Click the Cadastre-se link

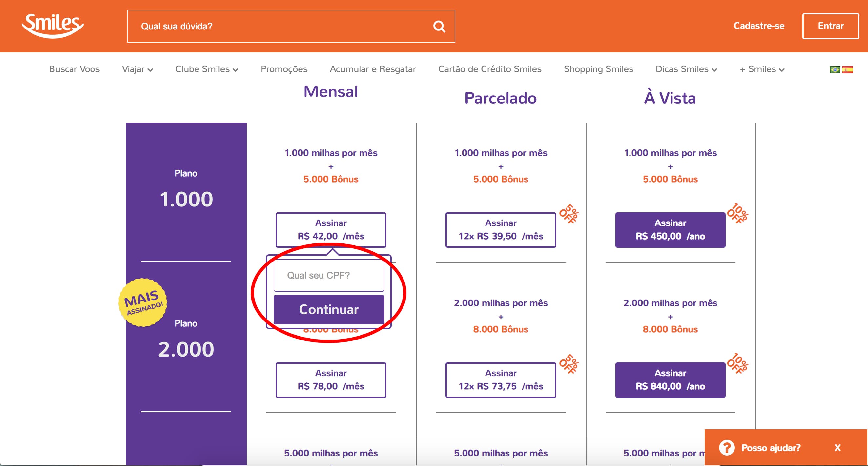[759, 26]
